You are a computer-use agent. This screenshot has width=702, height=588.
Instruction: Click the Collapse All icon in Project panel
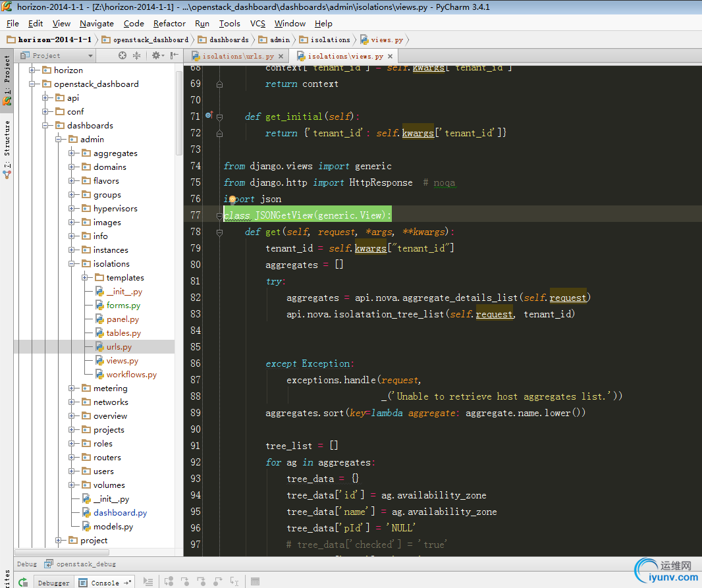pos(137,56)
